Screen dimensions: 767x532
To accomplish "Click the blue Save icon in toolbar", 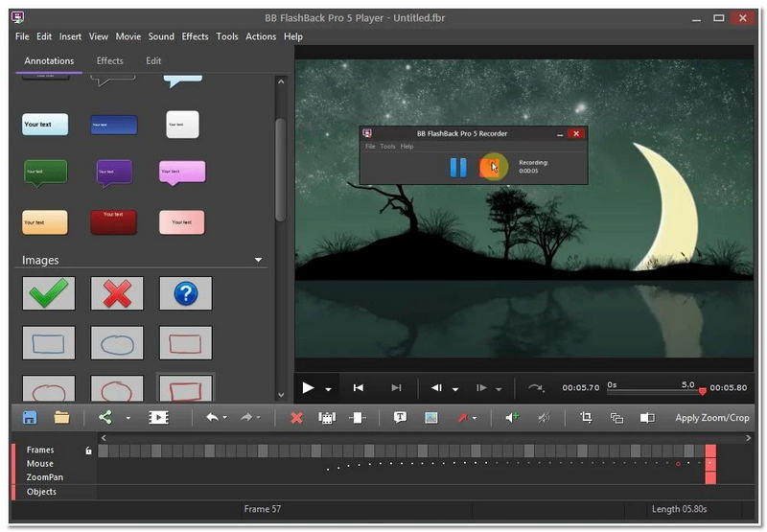I will 30,417.
